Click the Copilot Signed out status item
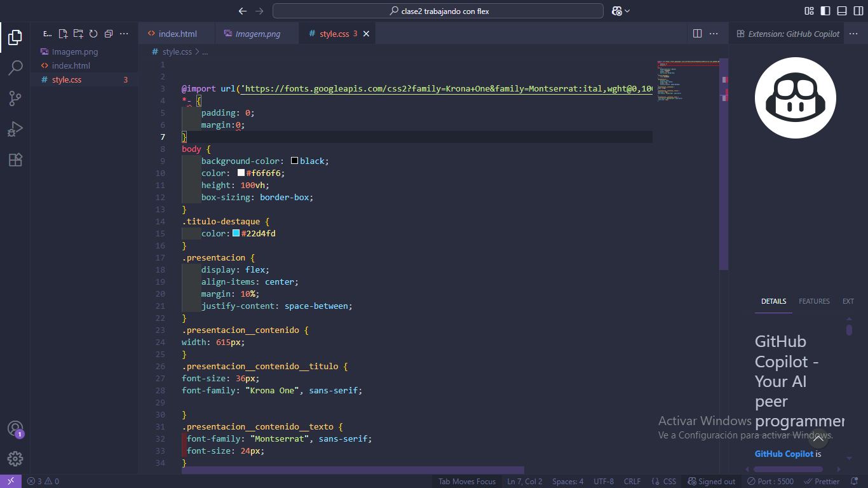 coord(711,481)
